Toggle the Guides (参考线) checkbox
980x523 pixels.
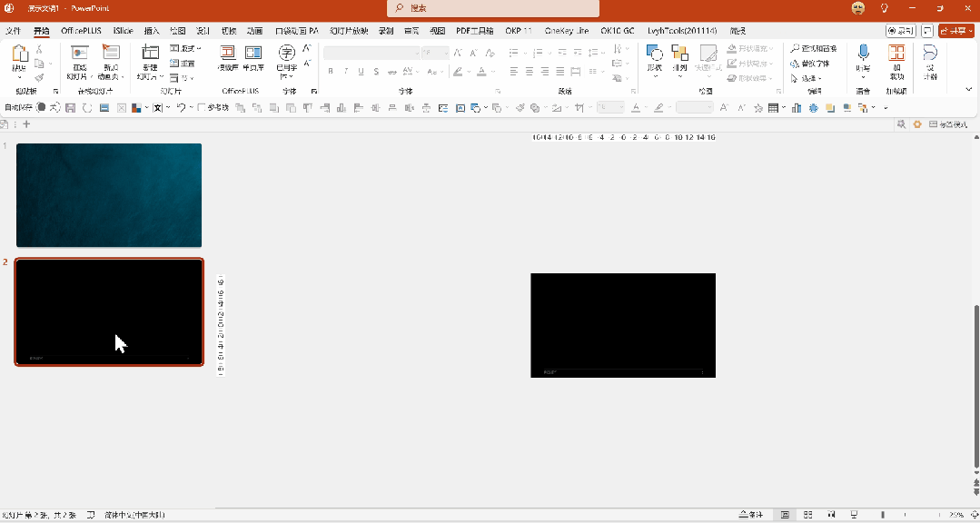[x=202, y=108]
